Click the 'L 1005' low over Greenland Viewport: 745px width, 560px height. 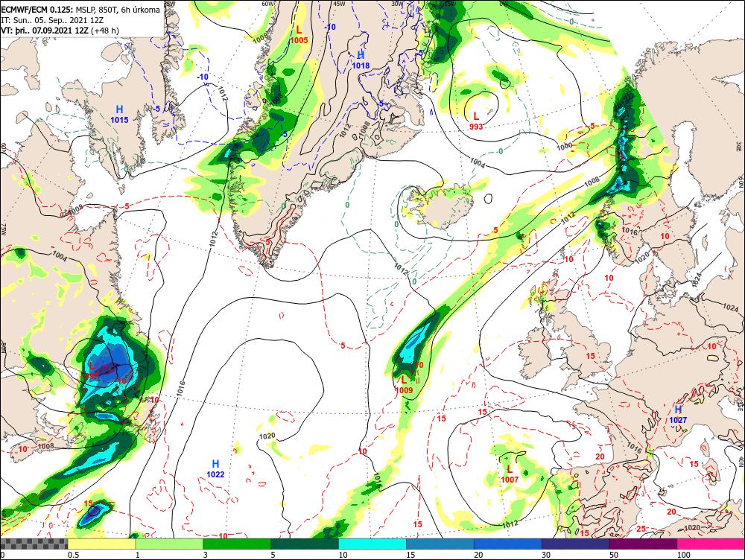pos(299,35)
